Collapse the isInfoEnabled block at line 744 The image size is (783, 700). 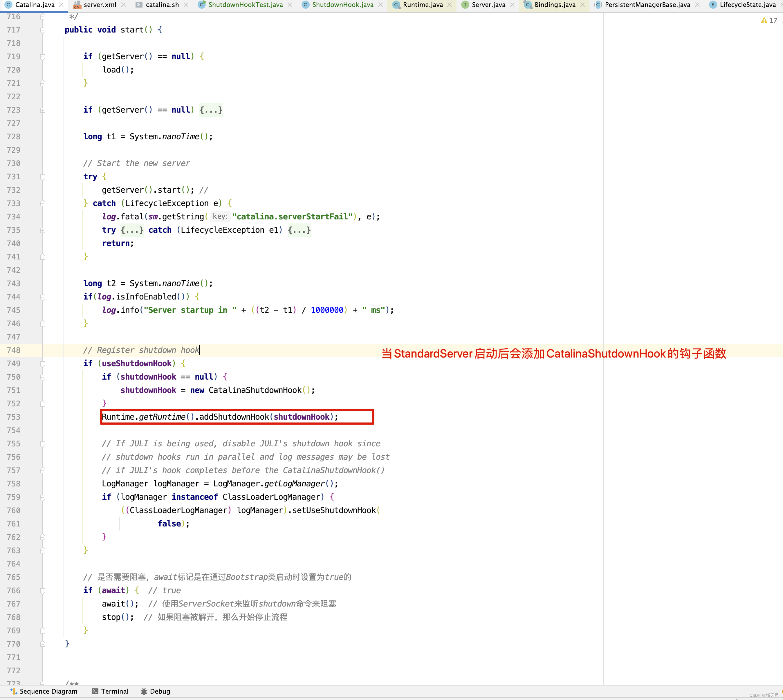(43, 297)
